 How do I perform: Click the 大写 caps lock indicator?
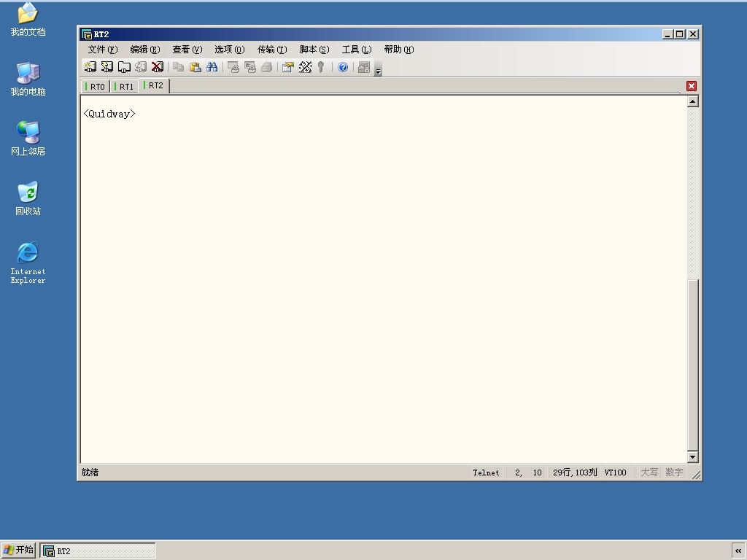pos(649,472)
